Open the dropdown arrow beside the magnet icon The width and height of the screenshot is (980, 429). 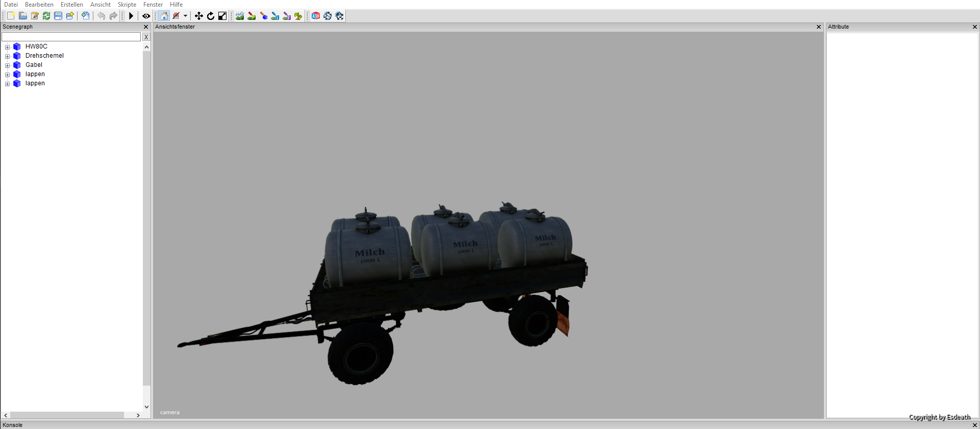click(x=186, y=16)
